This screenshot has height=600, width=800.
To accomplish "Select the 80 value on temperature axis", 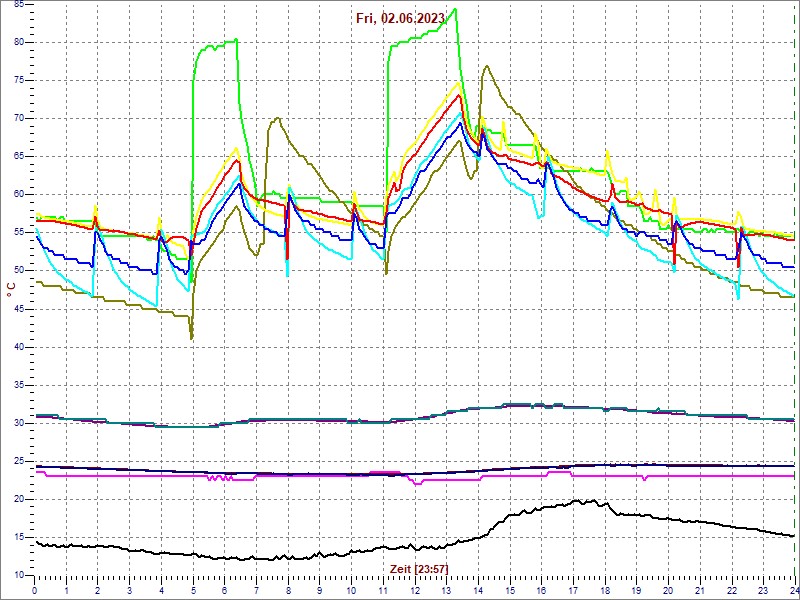I will pyautogui.click(x=18, y=43).
